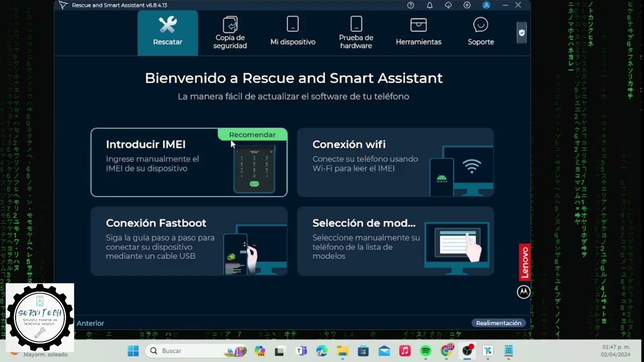Click the user account avatar icon
The width and height of the screenshot is (644, 362).
(486, 5)
